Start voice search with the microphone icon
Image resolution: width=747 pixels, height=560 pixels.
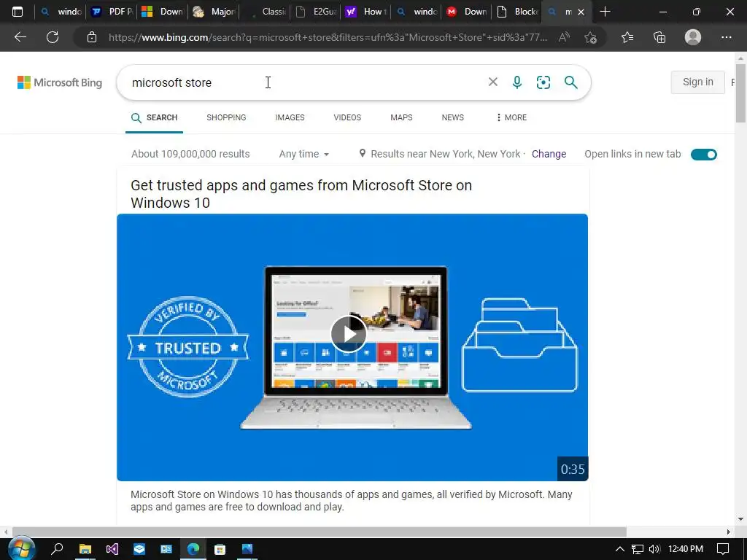click(517, 82)
